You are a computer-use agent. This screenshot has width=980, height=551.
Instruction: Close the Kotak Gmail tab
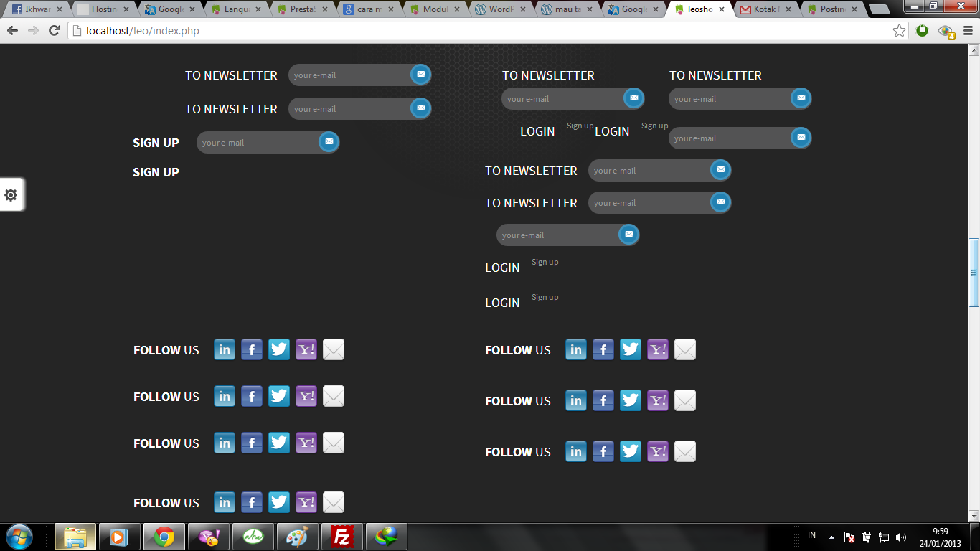tap(788, 9)
